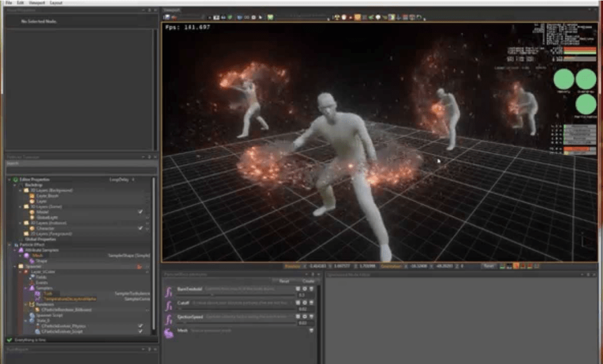This screenshot has height=364, width=603.
Task: Toggle the Model layer checkbox
Action: [x=140, y=212]
